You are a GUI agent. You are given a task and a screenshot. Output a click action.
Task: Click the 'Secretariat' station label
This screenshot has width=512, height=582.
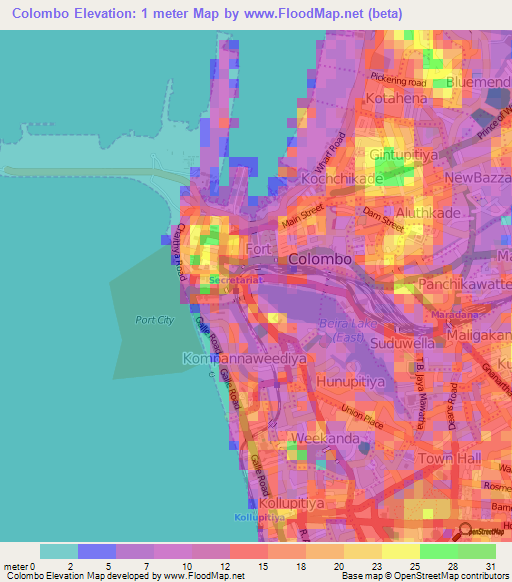pos(236,280)
